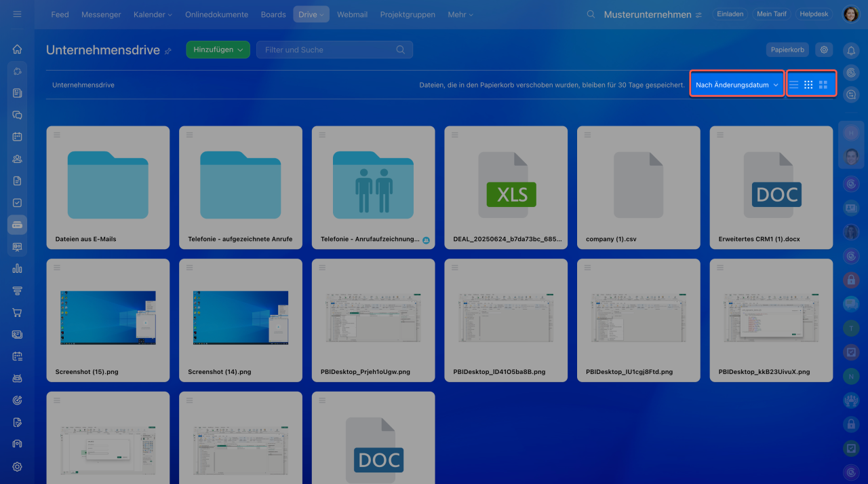Viewport: 868px width, 484px height.
Task: Select the Telefonie - aufgezeichnete Anrufe folder
Action: [x=241, y=187]
